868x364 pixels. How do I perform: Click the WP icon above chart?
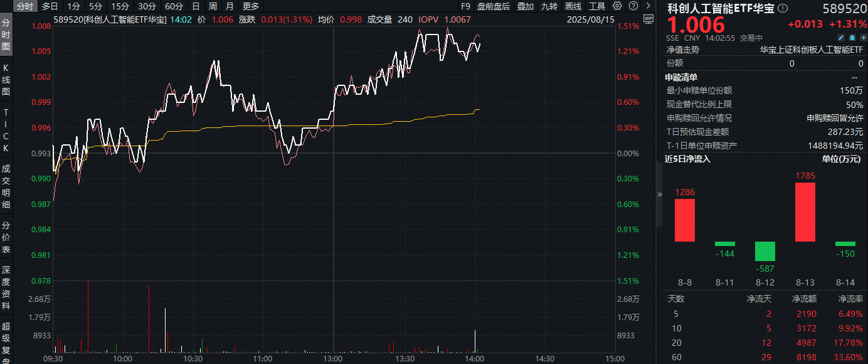pyautogui.click(x=648, y=19)
